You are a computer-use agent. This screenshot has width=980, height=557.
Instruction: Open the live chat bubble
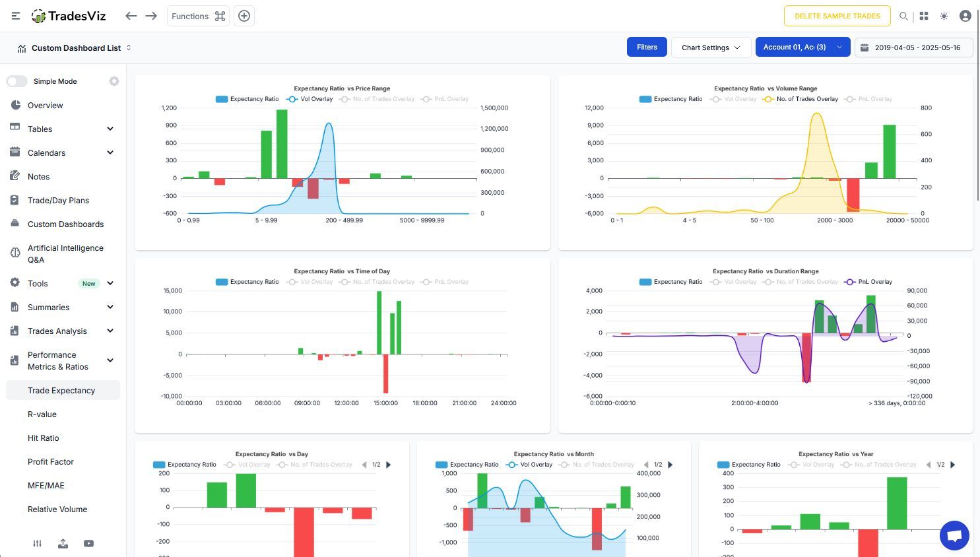coord(954,535)
